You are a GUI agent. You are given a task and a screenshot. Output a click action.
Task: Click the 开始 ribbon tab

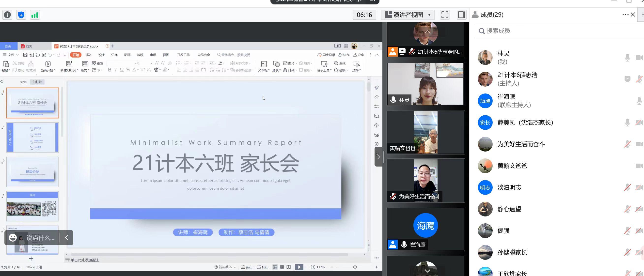coord(76,55)
